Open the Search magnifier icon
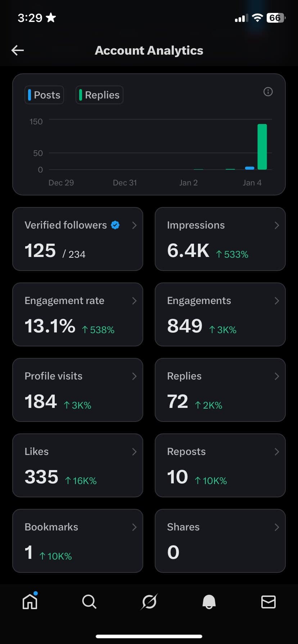 point(89,602)
